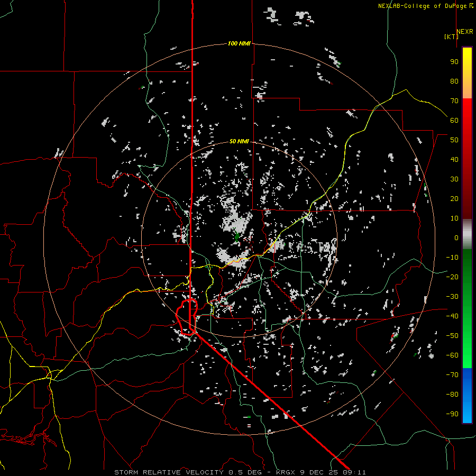
Task: Click the positive 70 scale value
Action: tap(454, 101)
